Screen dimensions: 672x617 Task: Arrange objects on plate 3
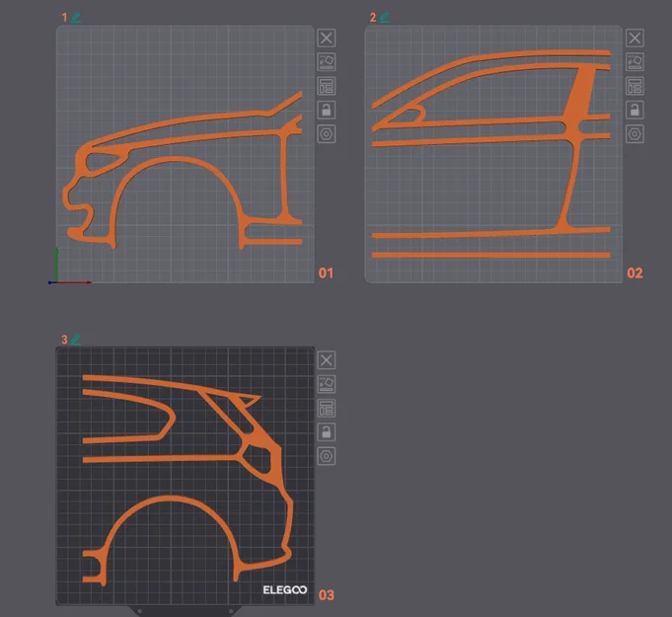(327, 408)
